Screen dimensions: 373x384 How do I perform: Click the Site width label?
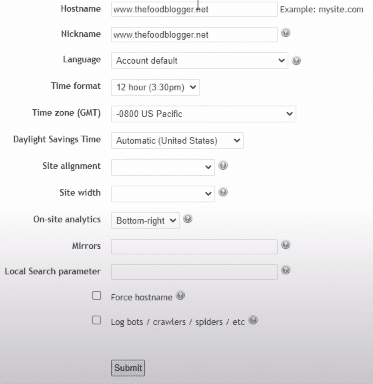80,193
